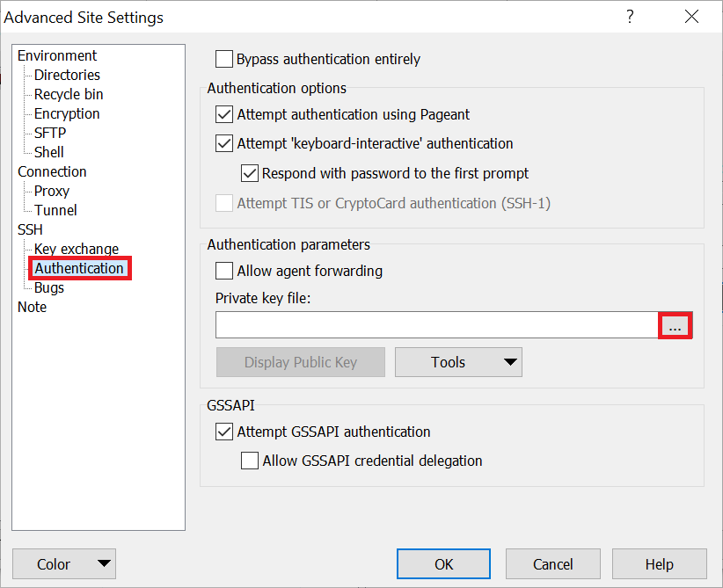The width and height of the screenshot is (723, 588).
Task: Disable Attempt authentication using Pageant
Action: tap(224, 114)
